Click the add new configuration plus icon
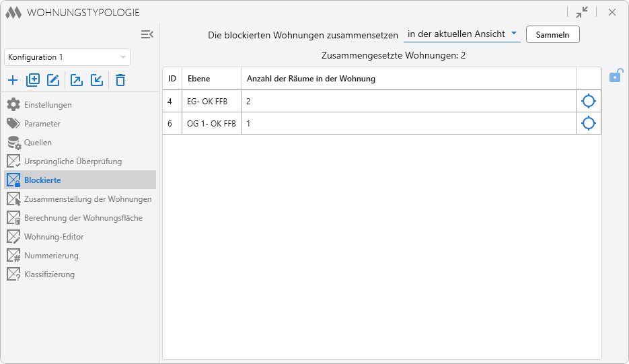 point(13,81)
